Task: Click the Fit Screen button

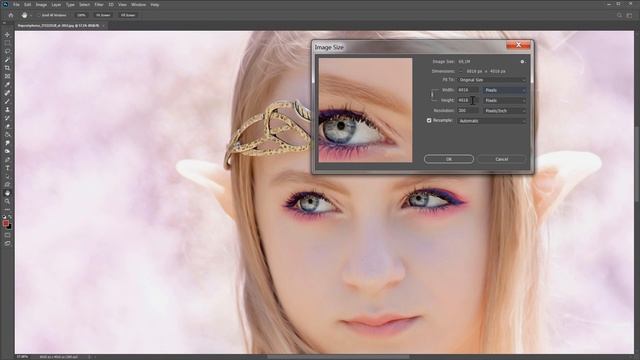Action: point(103,15)
